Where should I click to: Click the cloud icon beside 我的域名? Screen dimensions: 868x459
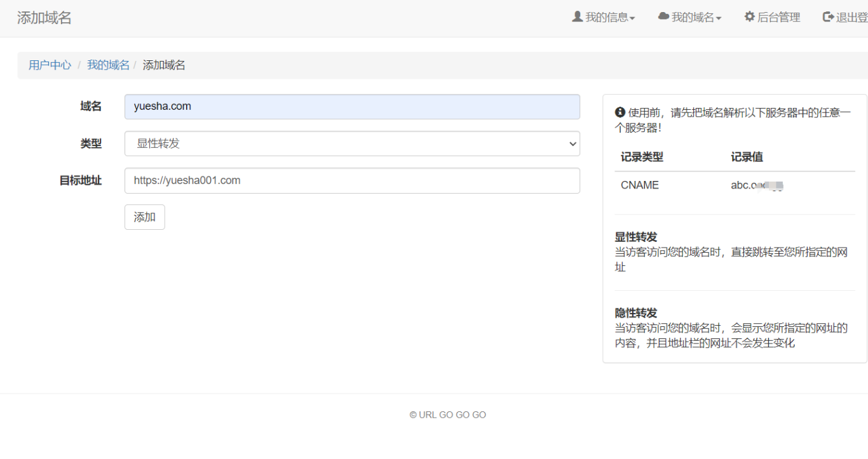click(x=663, y=17)
